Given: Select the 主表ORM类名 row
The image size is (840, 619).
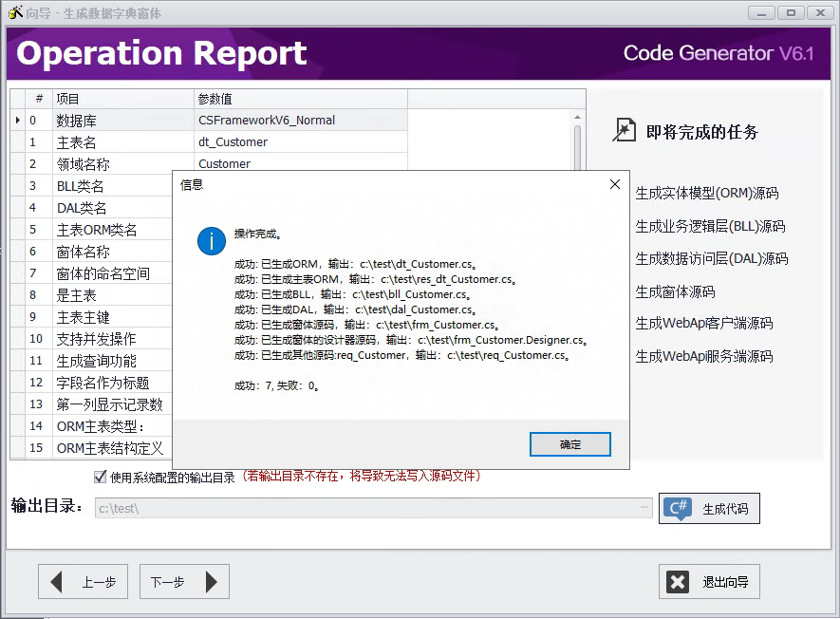Looking at the screenshot, I should tap(112, 230).
